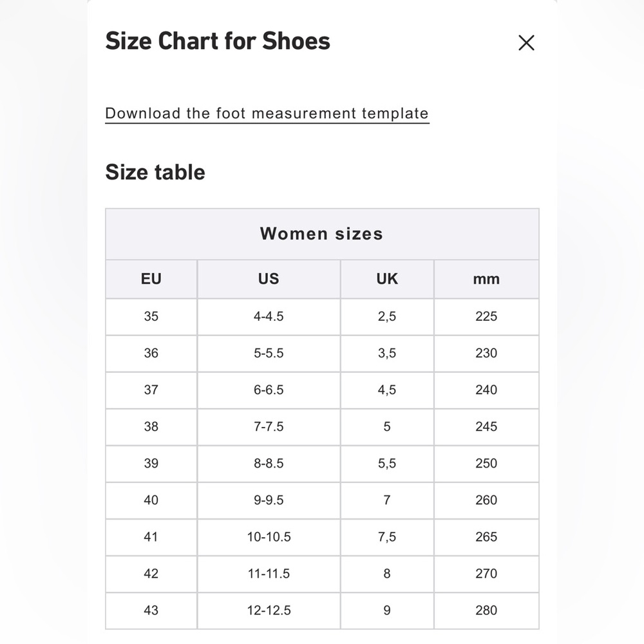Close the Size Chart for Shoes dialog
Screen dimensions: 644x644
coord(526,43)
